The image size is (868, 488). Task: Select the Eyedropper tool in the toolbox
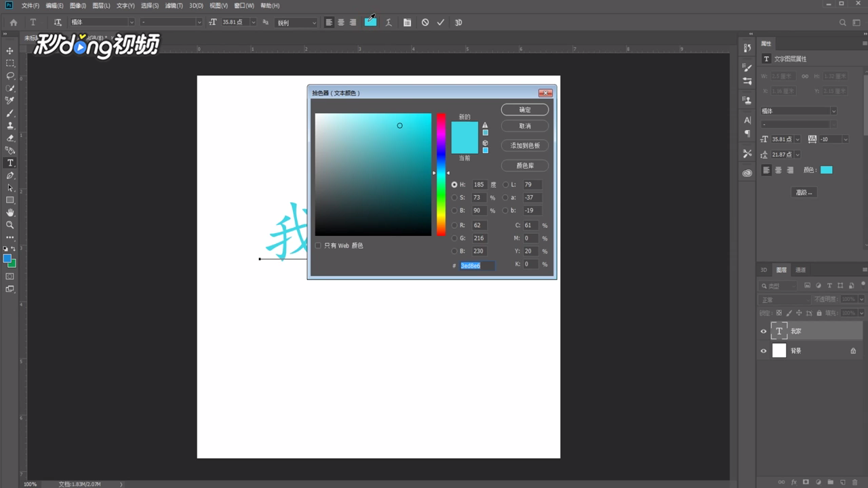coord(10,100)
